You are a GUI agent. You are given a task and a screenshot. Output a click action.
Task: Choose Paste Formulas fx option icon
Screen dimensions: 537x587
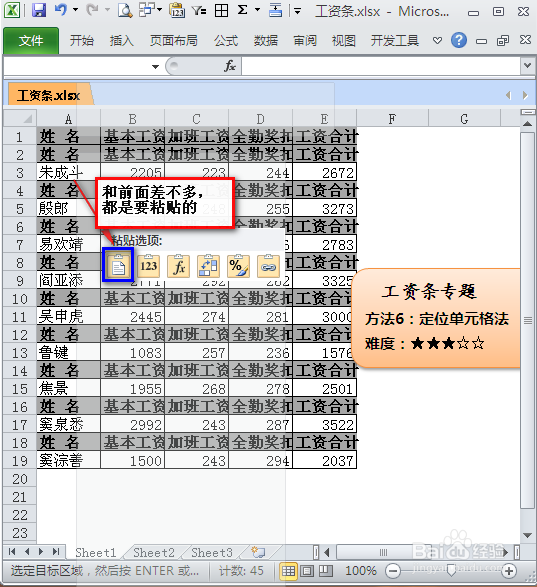[178, 265]
